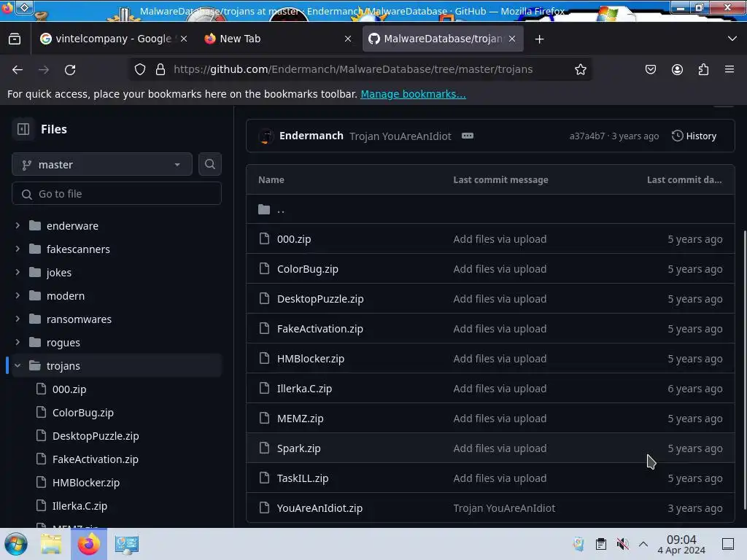Focus the Go to file field
Screen dimensions: 747x560
(117, 194)
